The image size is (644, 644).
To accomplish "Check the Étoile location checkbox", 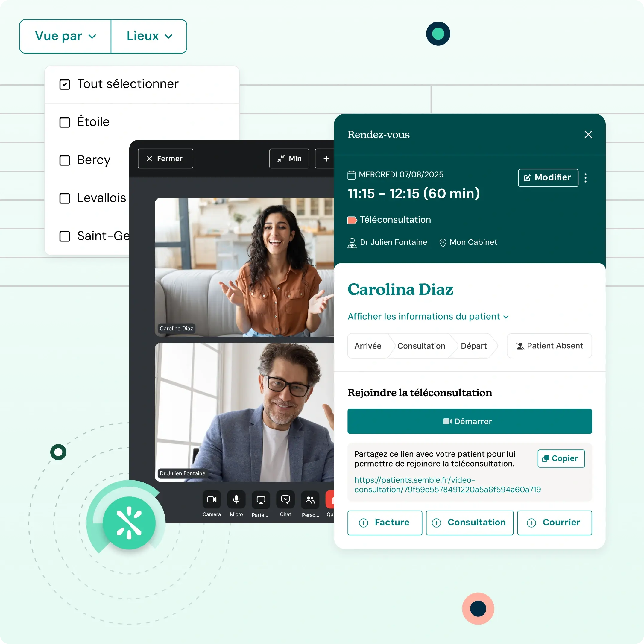I will pos(65,122).
